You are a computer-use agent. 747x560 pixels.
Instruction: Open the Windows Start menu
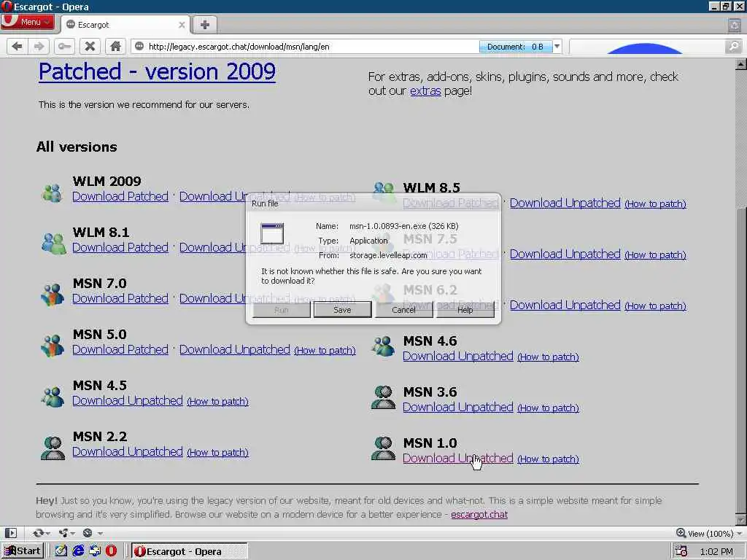(23, 551)
